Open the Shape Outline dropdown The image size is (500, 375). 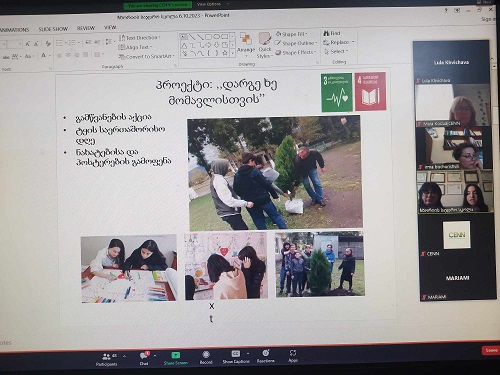(296, 43)
